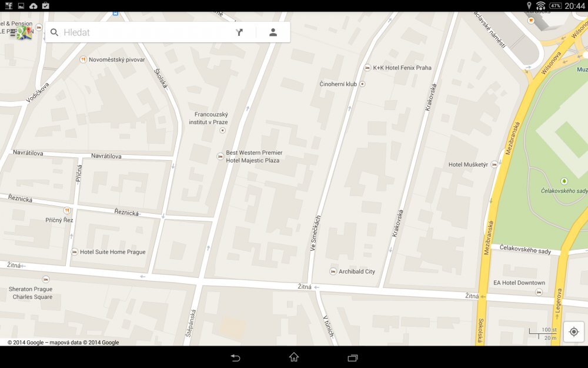The width and height of the screenshot is (588, 368).
Task: Tap the Archibald City hotel icon
Action: (332, 271)
